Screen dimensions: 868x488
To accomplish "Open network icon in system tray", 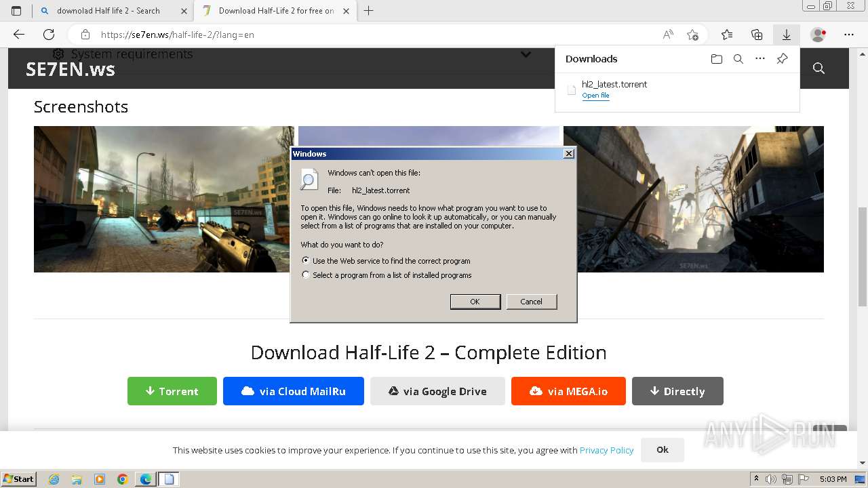I will point(787,479).
